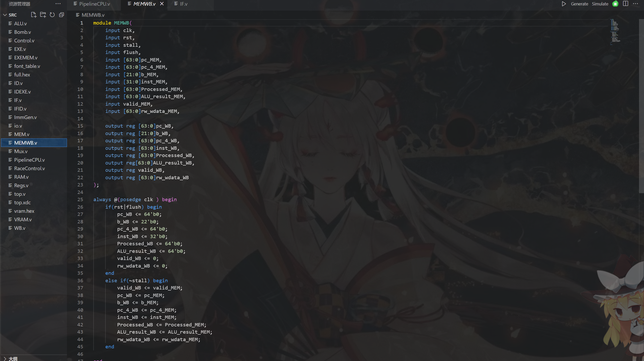Click the New Folder icon in the explorer
Screen dimensions: 644x361
(43, 15)
